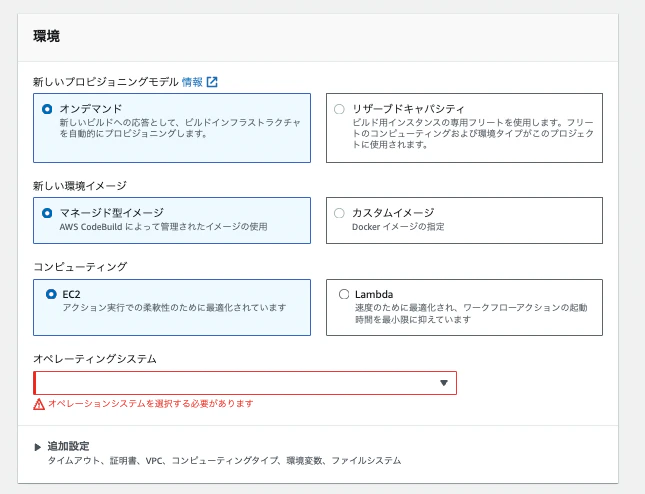Click the タイムアウト、証明書、VPC description text
Viewport: 645px width, 494px height.
(x=224, y=461)
